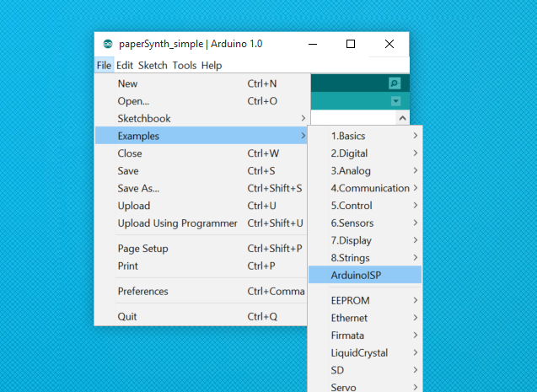The height and width of the screenshot is (392, 537).
Task: Click Save menu item
Action: 201,171
